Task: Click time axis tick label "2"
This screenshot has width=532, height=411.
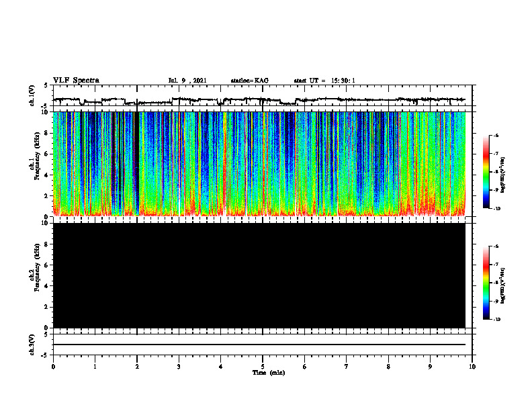Action: point(137,367)
